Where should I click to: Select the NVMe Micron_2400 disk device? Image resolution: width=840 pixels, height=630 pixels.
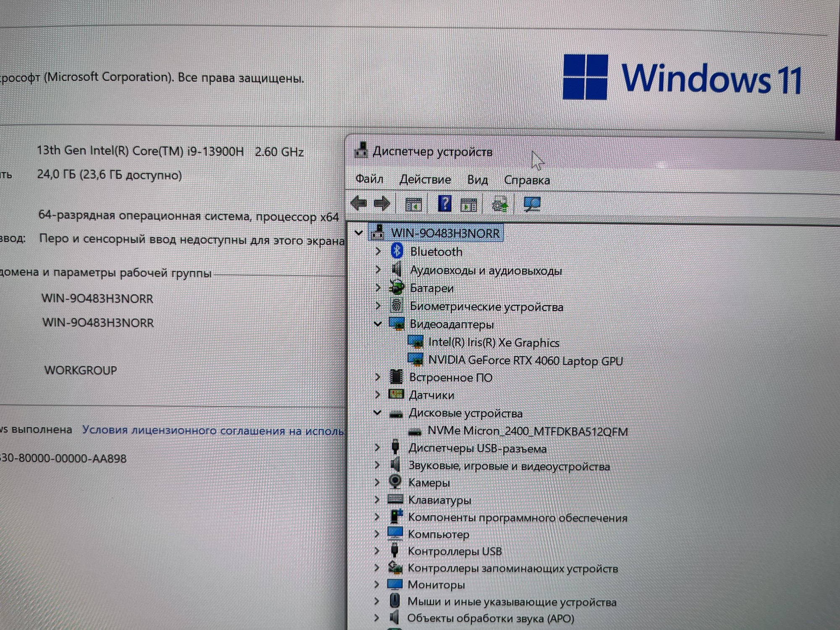pos(527,431)
